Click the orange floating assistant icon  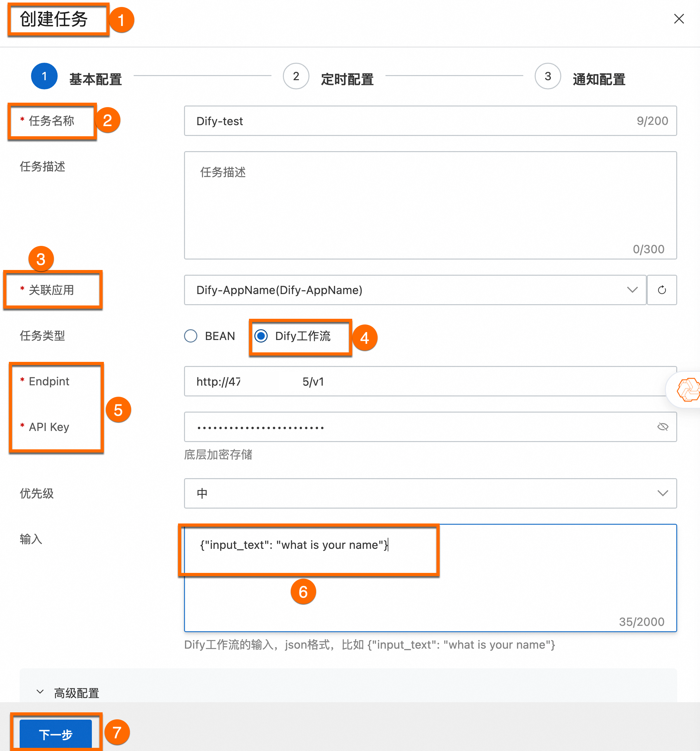click(x=688, y=389)
